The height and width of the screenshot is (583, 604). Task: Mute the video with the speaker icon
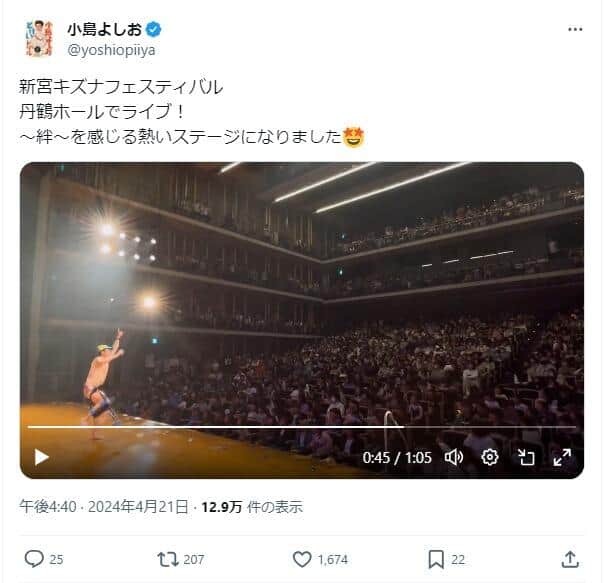click(454, 457)
